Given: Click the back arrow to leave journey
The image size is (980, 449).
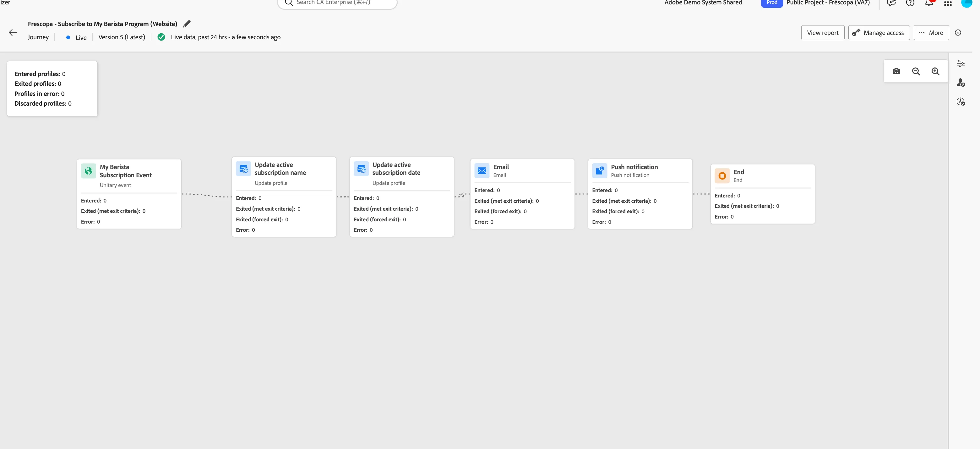Looking at the screenshot, I should click(x=13, y=33).
